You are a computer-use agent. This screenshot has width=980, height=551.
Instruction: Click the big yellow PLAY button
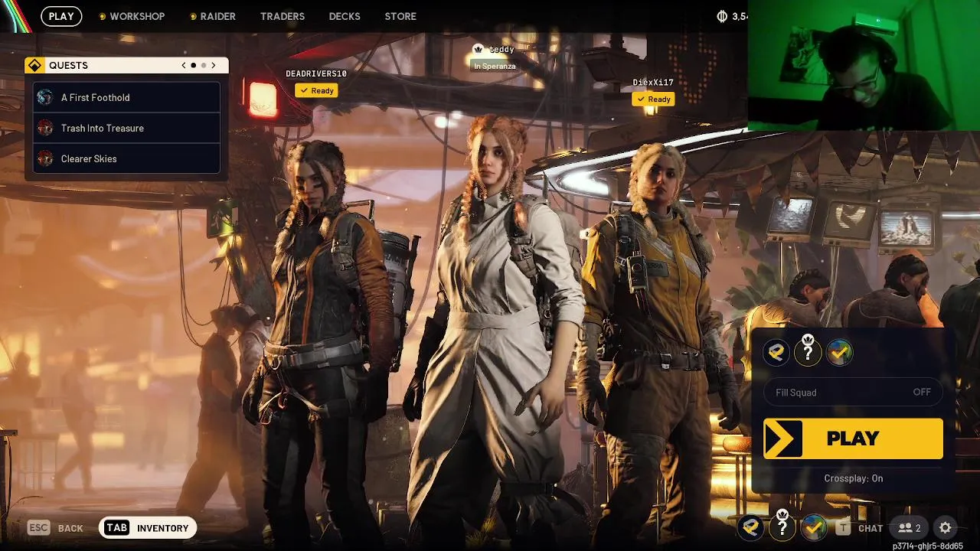click(853, 439)
